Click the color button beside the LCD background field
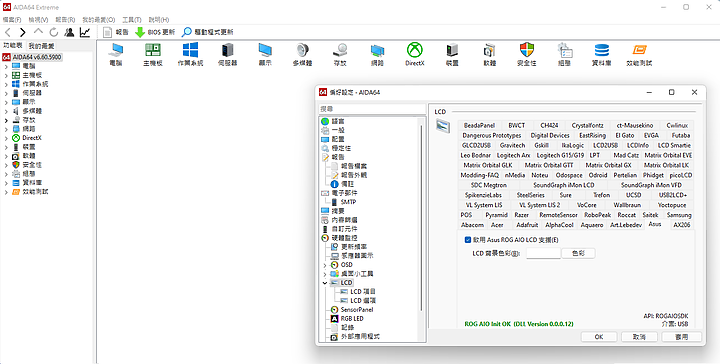 pos(578,253)
